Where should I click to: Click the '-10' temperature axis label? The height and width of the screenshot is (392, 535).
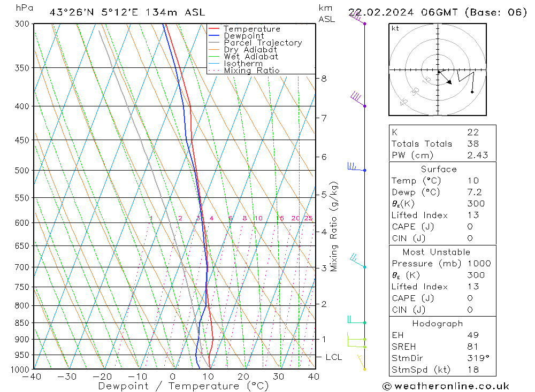137,376
